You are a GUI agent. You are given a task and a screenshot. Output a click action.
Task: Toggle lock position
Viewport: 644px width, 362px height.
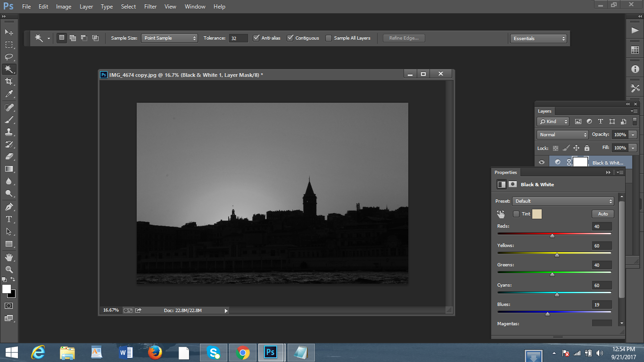[577, 148]
